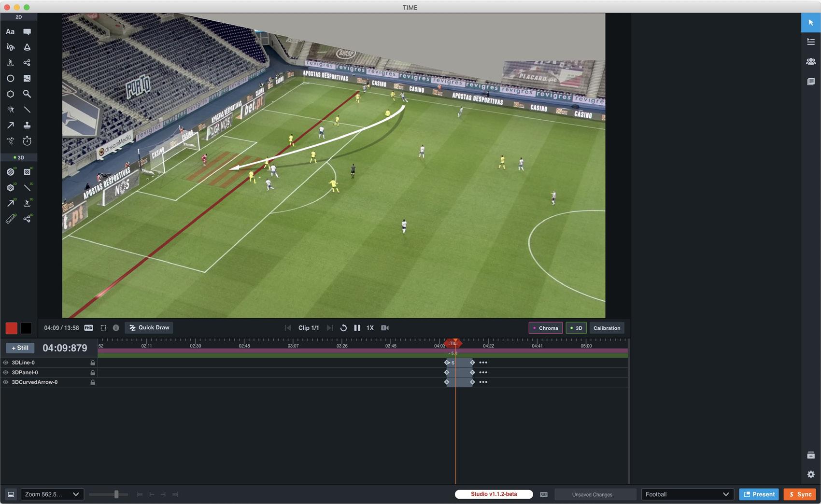821x504 pixels.
Task: Open the Zoom level dropdown
Action: 52,494
